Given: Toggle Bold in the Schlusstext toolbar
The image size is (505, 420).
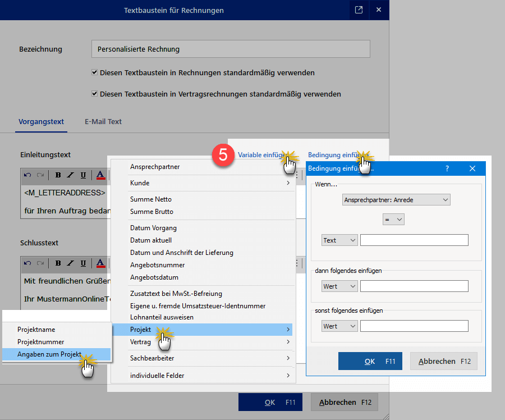Looking at the screenshot, I should pyautogui.click(x=58, y=263).
